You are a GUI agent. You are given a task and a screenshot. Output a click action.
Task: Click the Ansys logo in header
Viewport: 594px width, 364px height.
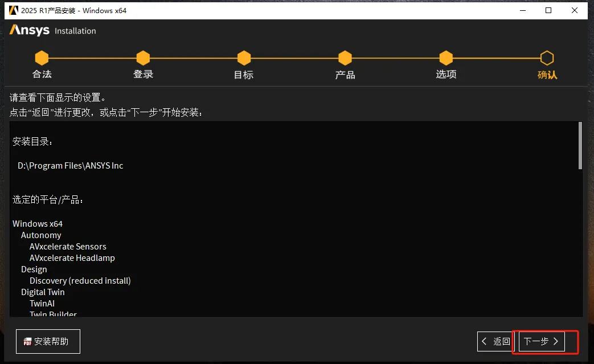tap(30, 30)
